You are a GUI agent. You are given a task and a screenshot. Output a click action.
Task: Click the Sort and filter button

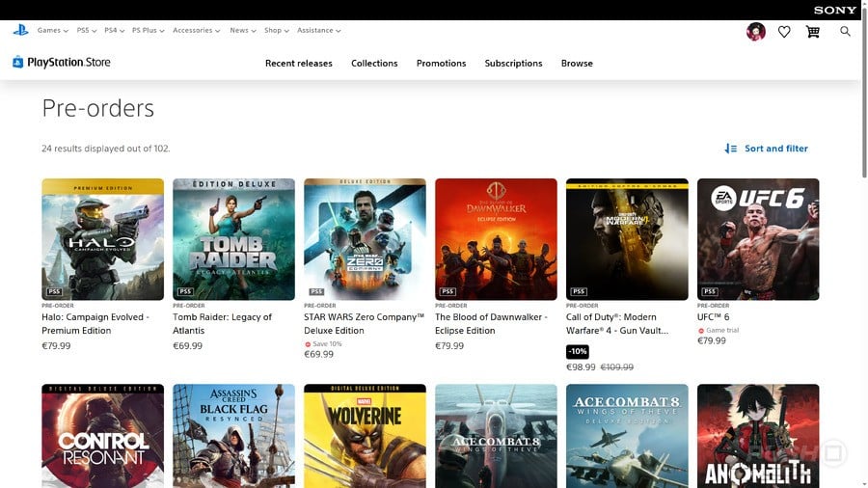coord(766,149)
